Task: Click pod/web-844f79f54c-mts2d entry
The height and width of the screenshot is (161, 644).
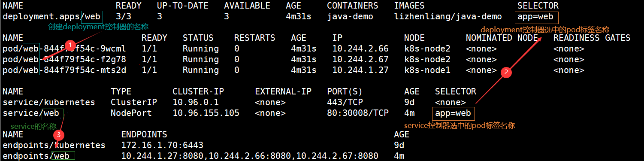Action: point(64,70)
